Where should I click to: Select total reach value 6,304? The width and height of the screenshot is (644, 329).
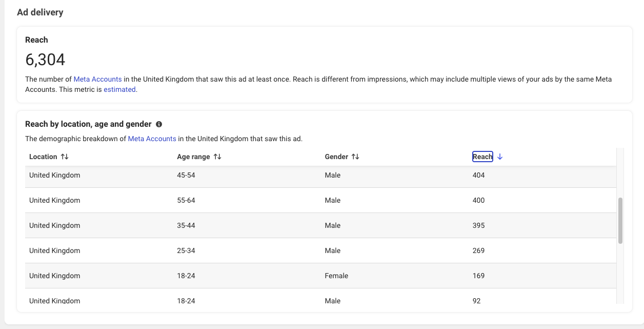coord(45,60)
